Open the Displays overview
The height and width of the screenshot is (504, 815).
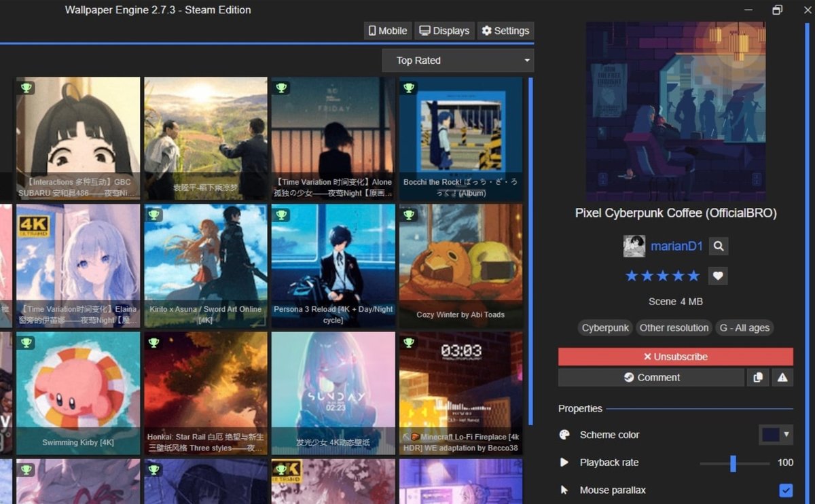pos(444,31)
